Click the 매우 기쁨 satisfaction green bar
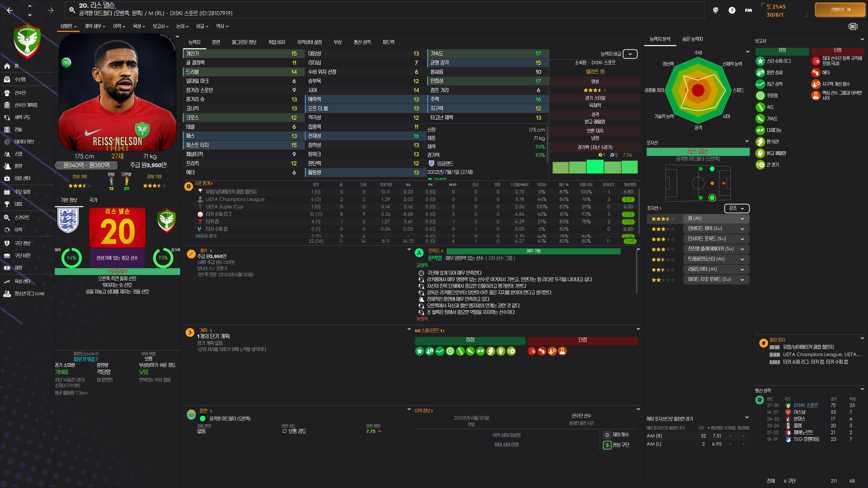 click(533, 251)
